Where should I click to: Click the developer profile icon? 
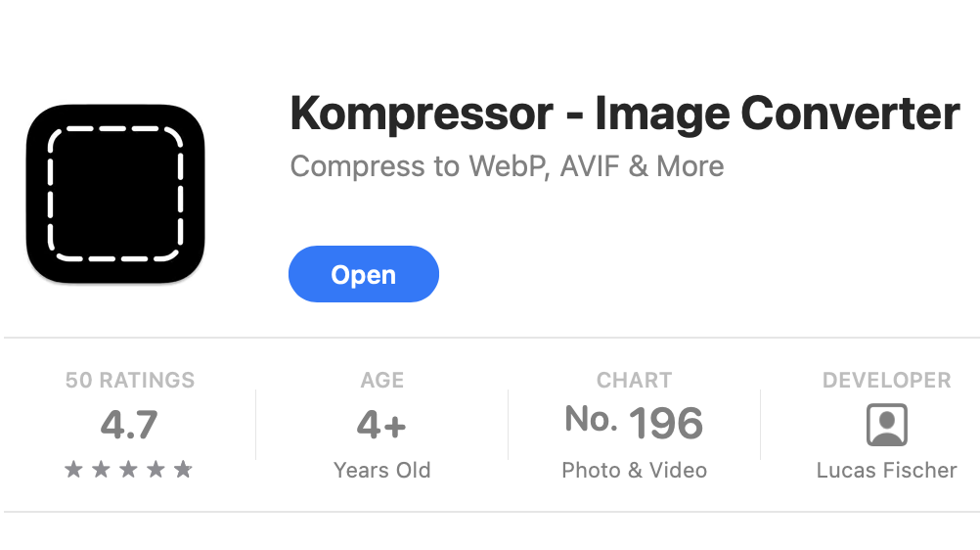point(886,426)
